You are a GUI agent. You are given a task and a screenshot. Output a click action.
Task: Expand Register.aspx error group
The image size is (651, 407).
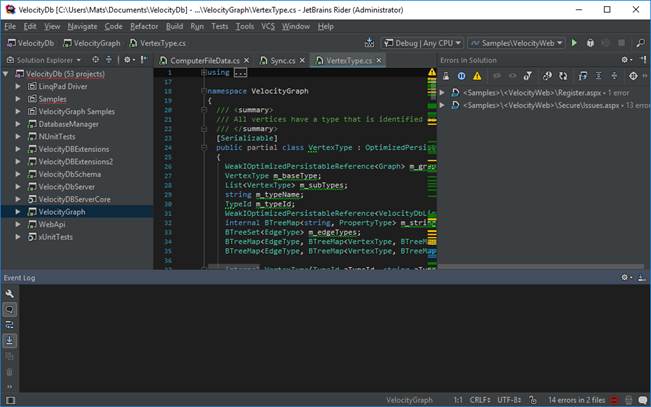(443, 93)
